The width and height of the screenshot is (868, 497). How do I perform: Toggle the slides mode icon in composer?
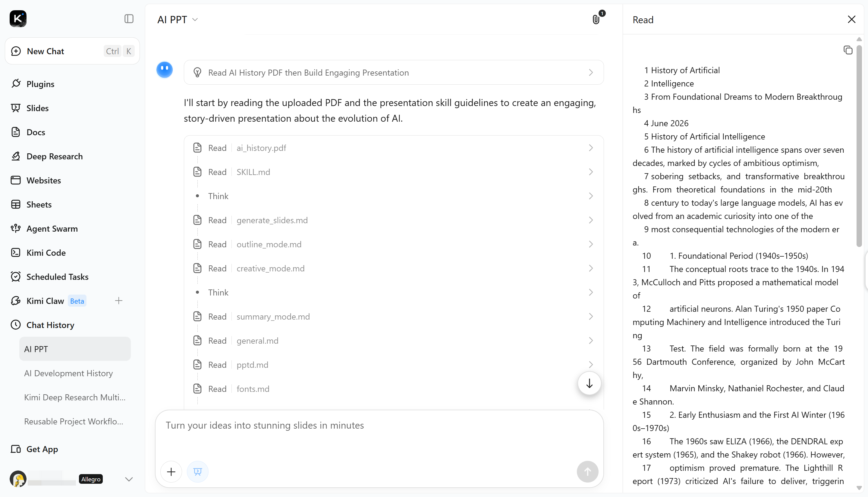198,472
